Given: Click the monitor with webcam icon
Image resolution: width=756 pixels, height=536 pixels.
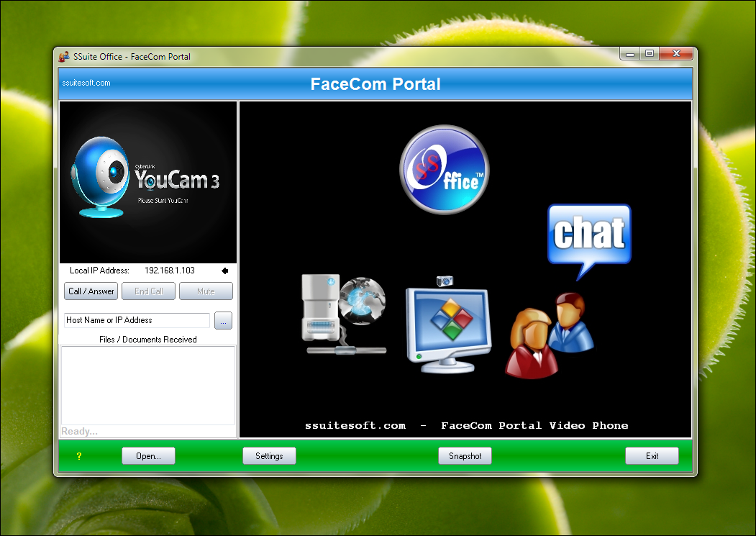Looking at the screenshot, I should [447, 324].
